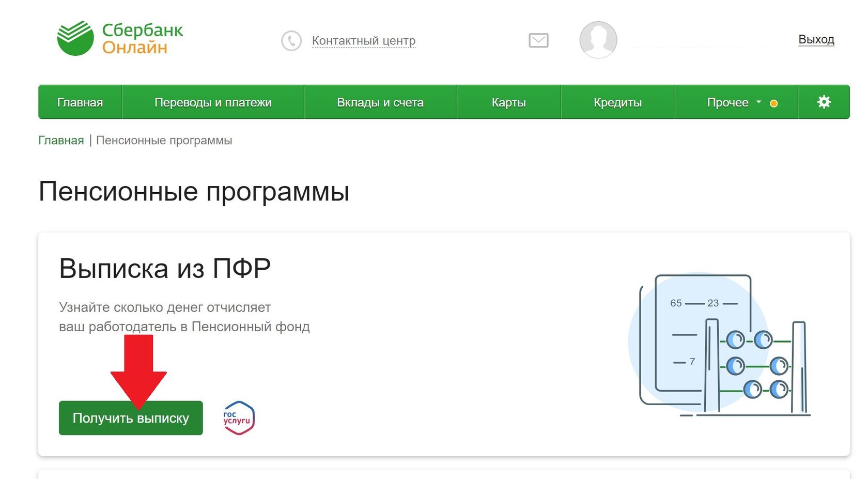Go to the Главная menu tab

[x=80, y=102]
